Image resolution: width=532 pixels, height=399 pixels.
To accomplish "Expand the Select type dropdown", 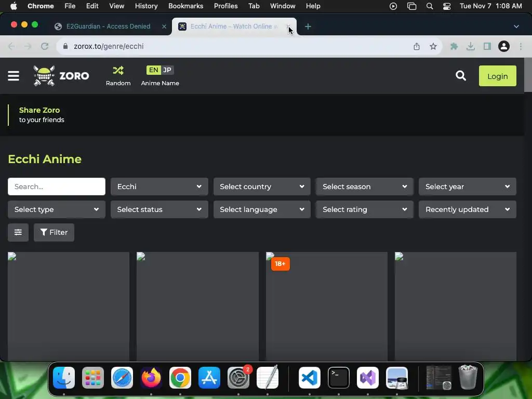I will coord(56,209).
